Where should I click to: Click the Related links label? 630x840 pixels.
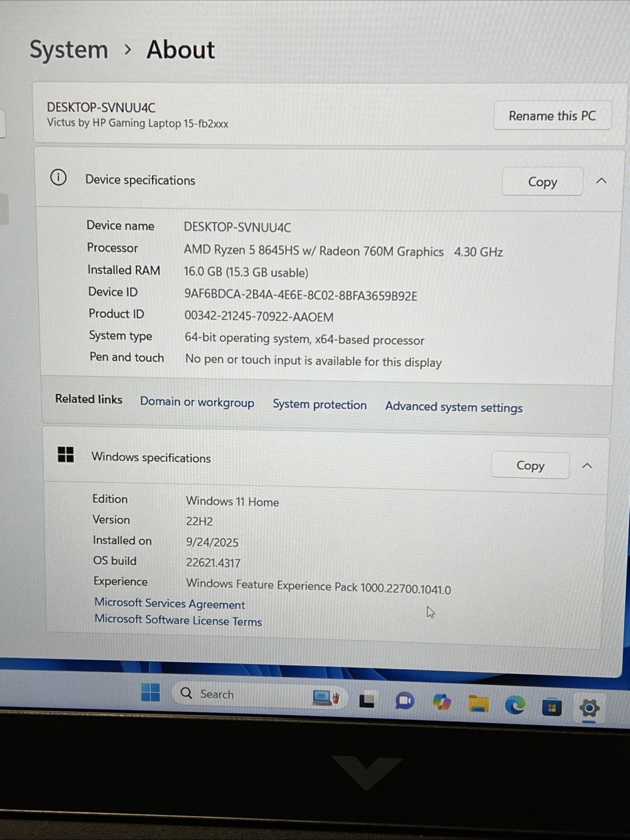pos(89,399)
